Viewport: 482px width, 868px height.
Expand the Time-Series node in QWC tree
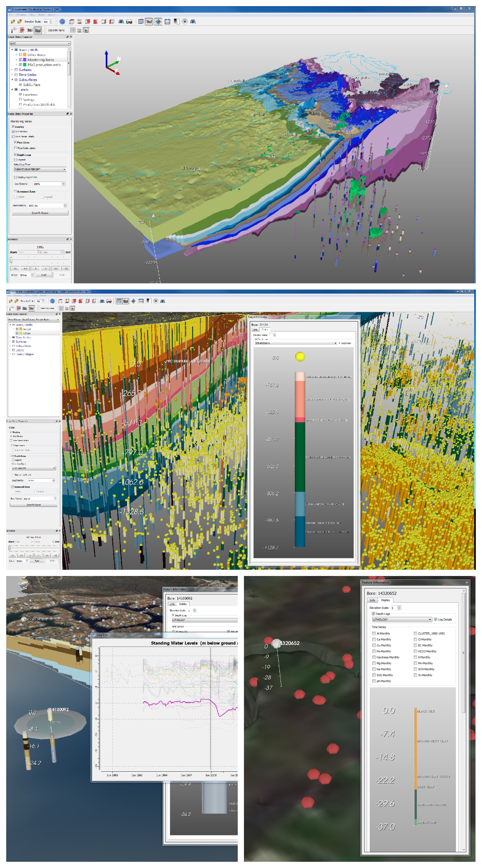pyautogui.click(x=12, y=75)
